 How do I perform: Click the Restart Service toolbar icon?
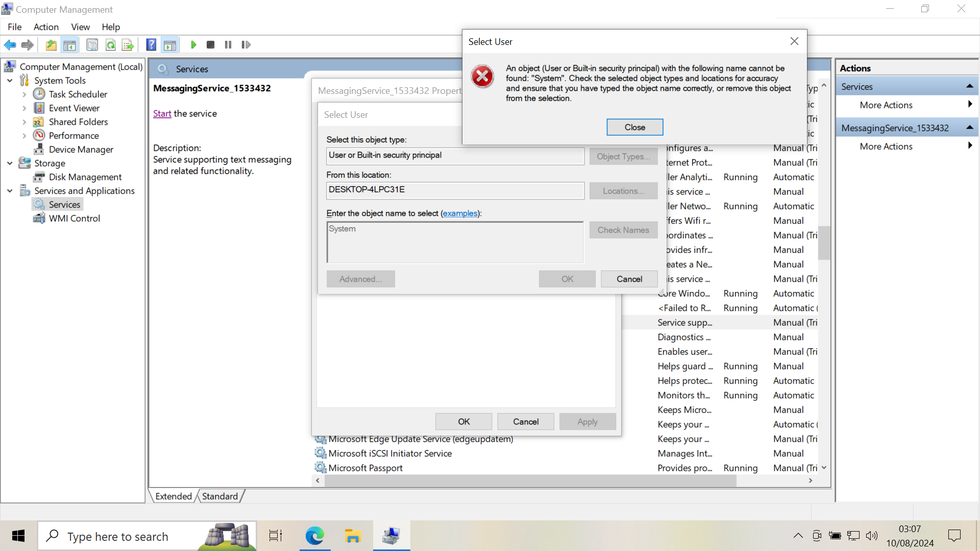pos(246,45)
